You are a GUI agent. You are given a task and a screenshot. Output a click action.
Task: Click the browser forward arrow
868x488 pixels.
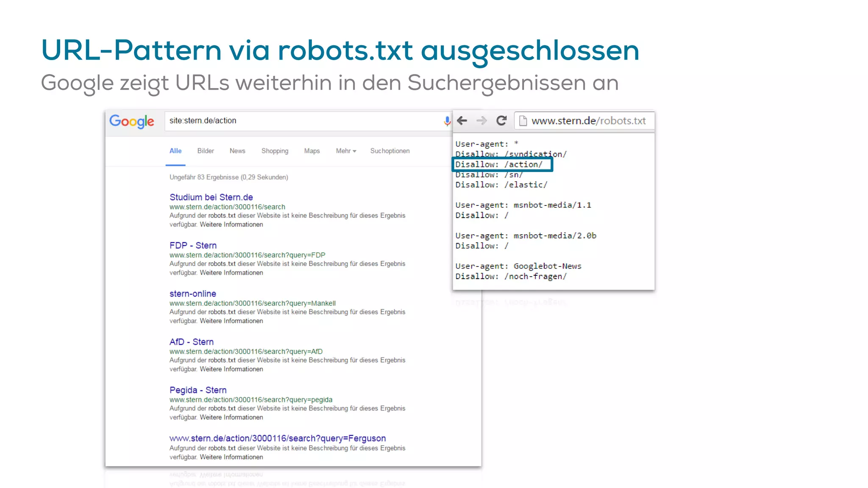(x=481, y=121)
